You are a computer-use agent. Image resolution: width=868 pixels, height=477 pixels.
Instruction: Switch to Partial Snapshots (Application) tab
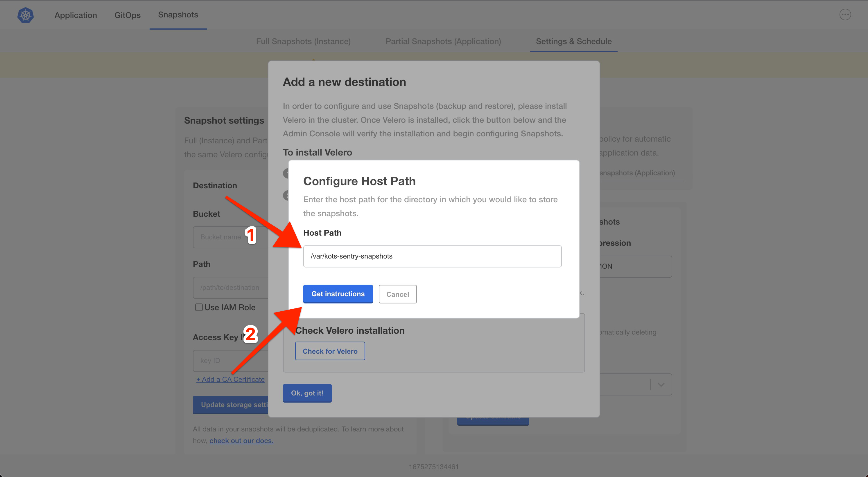443,41
